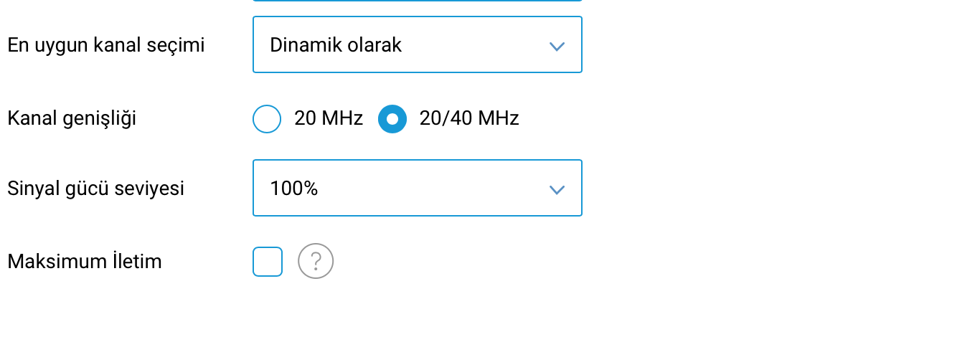
Task: Click the partially visible dropdown at the top edge
Action: click(x=418, y=1)
